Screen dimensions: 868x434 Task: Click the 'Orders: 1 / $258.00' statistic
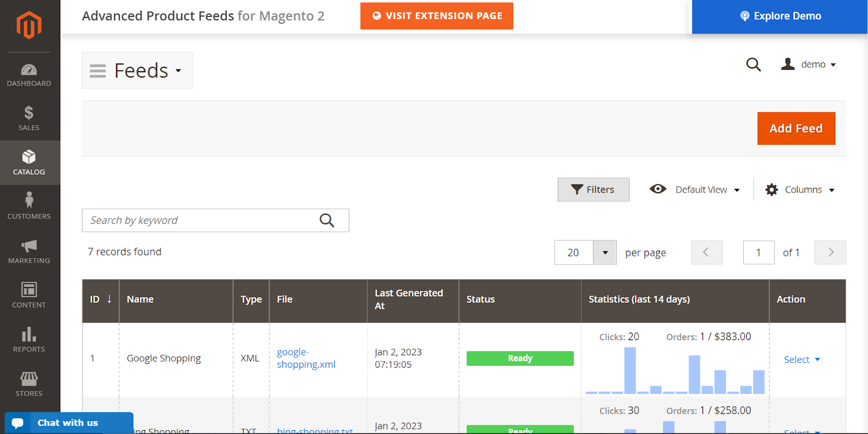pos(709,411)
